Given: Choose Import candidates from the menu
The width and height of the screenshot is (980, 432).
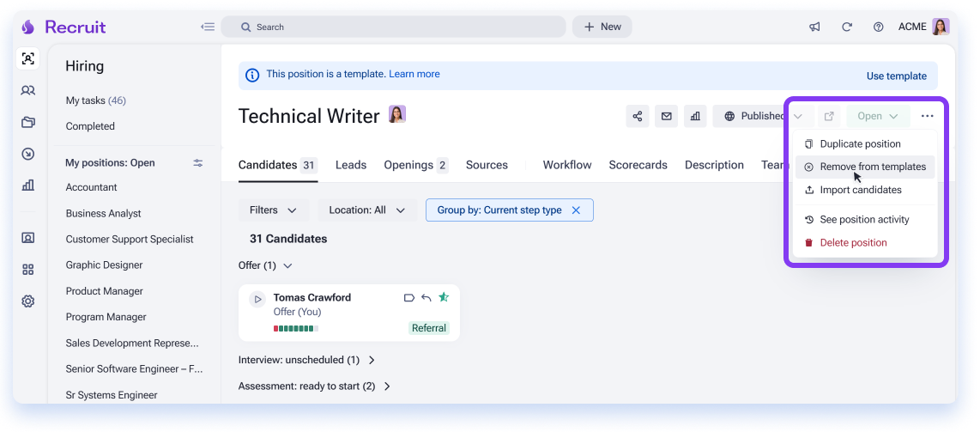Looking at the screenshot, I should click(865, 190).
